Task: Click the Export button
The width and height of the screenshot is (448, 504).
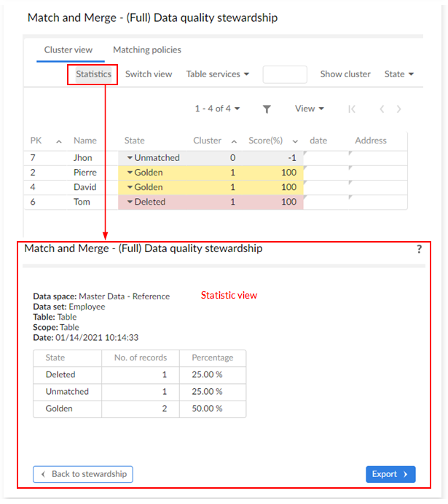Action: pos(390,474)
